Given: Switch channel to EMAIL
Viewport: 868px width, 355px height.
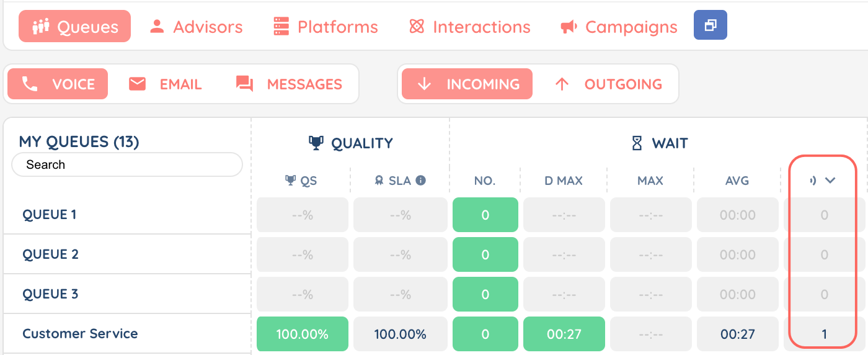Looking at the screenshot, I should click(165, 84).
